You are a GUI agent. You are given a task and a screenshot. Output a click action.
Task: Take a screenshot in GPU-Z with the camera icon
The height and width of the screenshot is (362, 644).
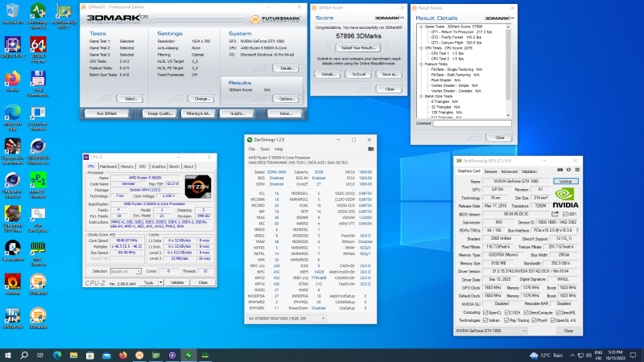coord(559,170)
